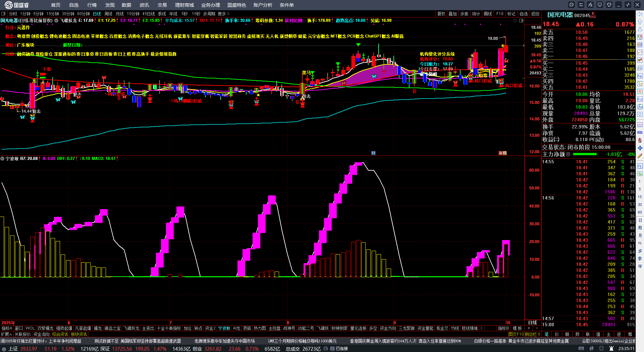
Task: Click the red dollar sign icon in sidebar
Action: [x=640, y=140]
